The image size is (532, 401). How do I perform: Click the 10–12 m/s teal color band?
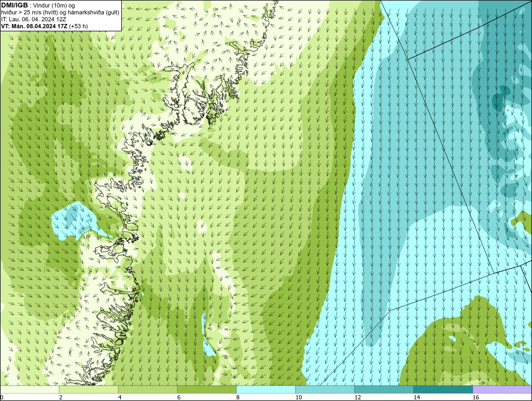pos(325,389)
